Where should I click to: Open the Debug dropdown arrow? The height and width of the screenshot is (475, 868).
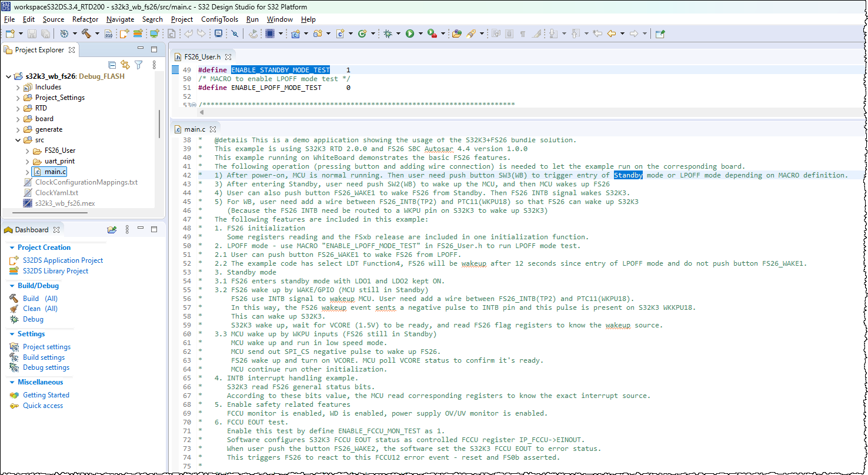tap(399, 34)
